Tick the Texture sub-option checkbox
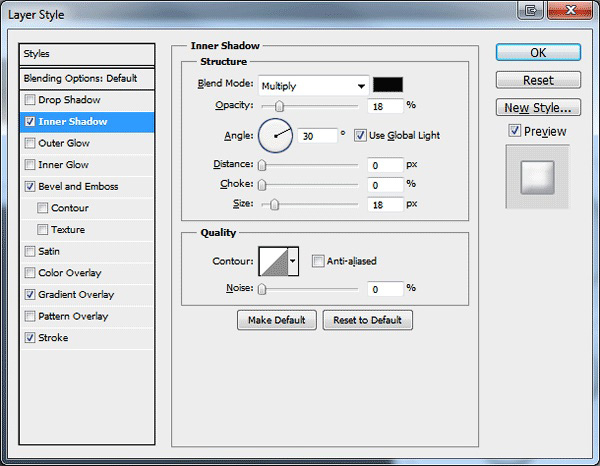The image size is (600, 466). (42, 230)
